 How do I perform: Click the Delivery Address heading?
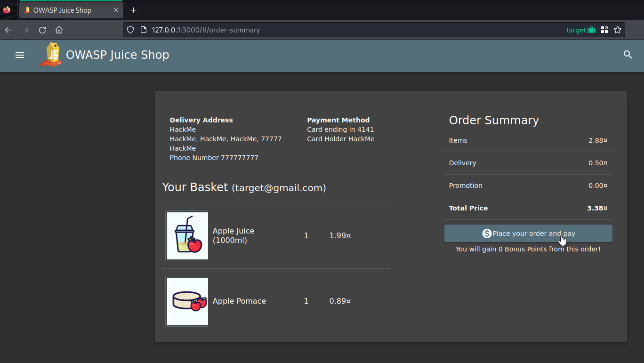pos(201,120)
